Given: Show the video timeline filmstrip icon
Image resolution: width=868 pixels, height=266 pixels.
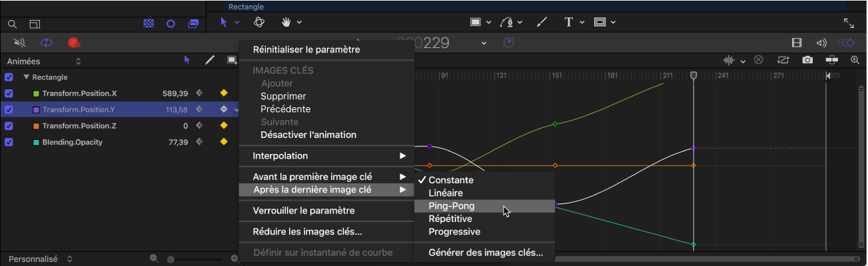Looking at the screenshot, I should click(x=797, y=43).
